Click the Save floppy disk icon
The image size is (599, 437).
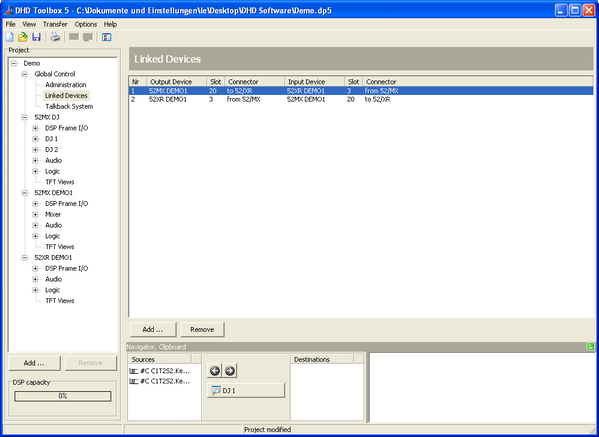point(36,37)
